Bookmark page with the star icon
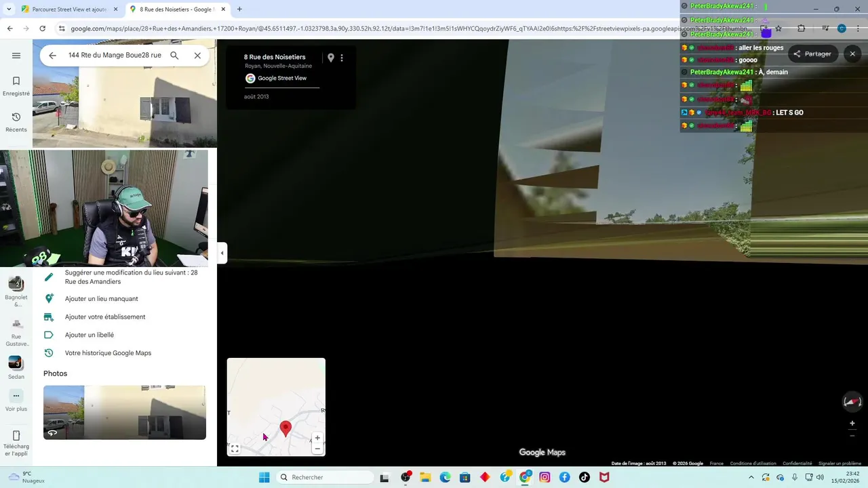Viewport: 868px width, 488px height. pos(778,28)
